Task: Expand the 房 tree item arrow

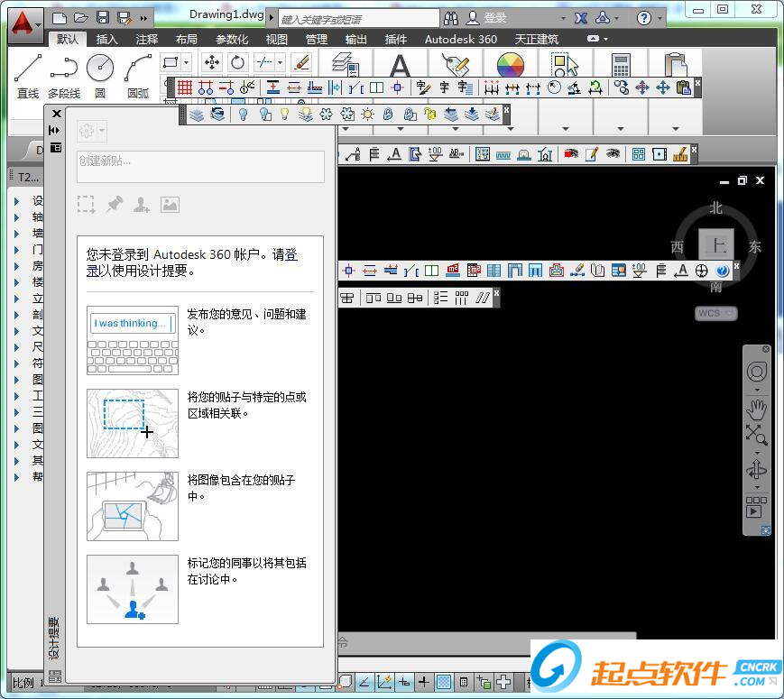Action: point(17,266)
